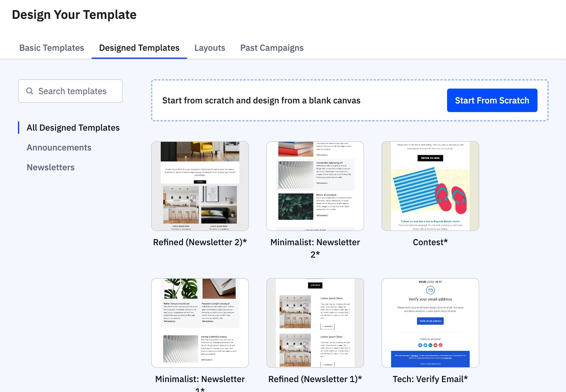Open the Layouts tab

[210, 48]
